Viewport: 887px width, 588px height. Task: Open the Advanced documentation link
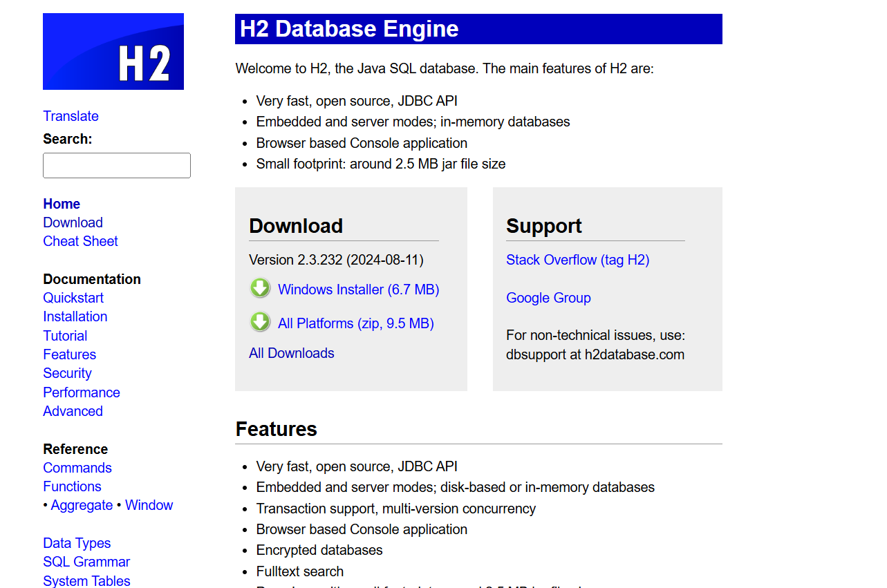[73, 411]
